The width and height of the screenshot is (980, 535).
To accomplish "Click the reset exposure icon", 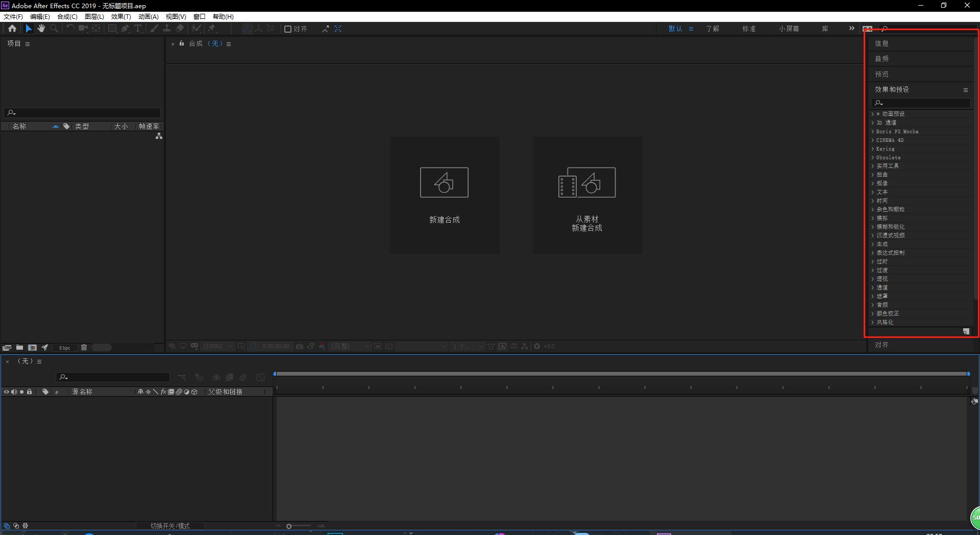I will [536, 346].
